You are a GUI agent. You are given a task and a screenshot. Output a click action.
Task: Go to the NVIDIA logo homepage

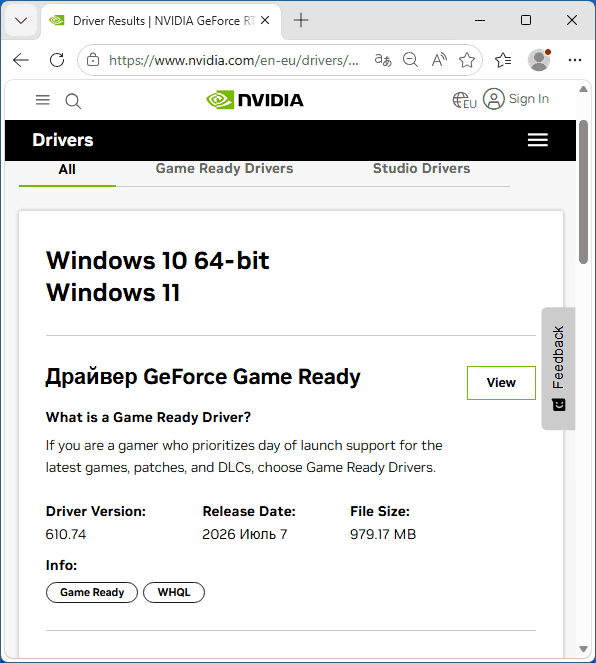tap(255, 100)
